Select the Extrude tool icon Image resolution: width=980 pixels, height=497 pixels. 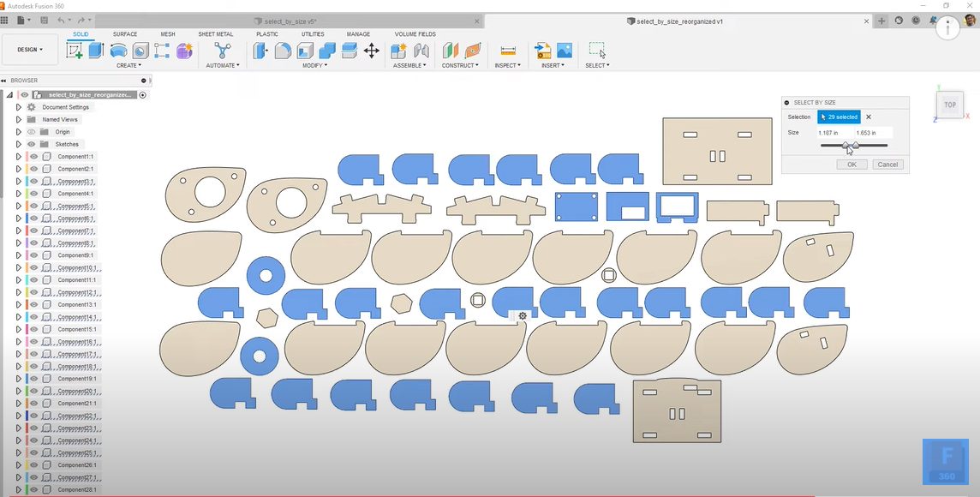(96, 51)
